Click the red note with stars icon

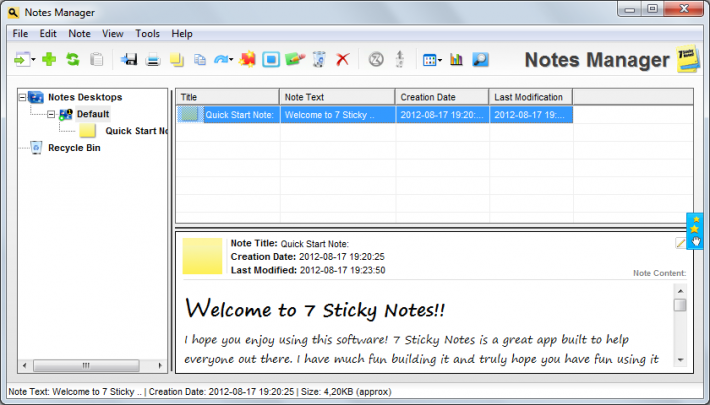[x=247, y=59]
